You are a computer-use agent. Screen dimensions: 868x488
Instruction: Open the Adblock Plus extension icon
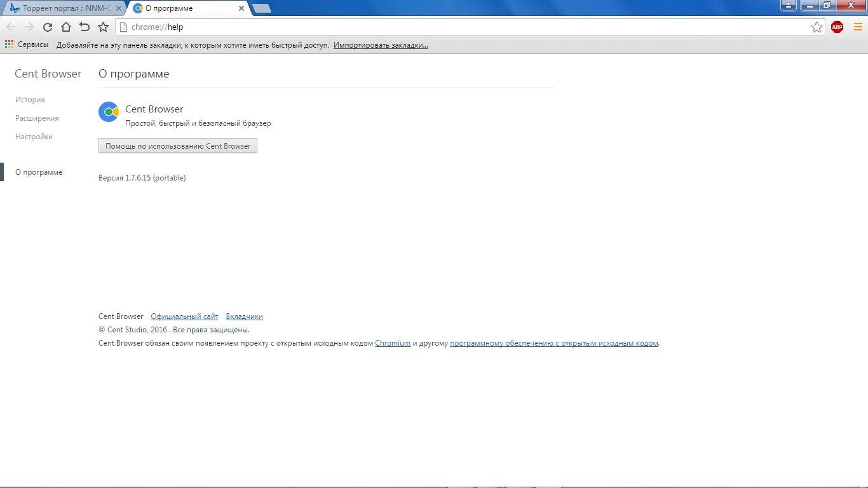tap(837, 27)
